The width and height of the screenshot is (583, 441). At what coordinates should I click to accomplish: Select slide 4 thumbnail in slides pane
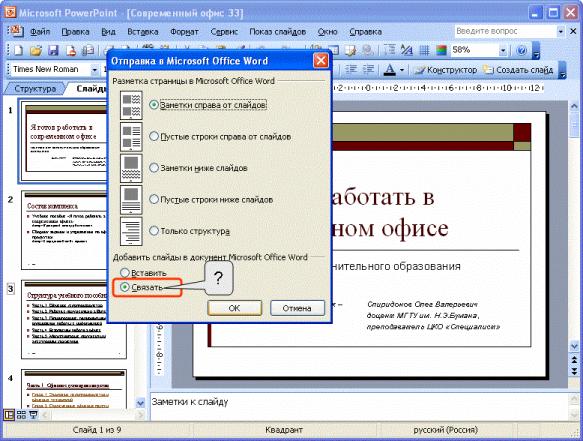point(74,389)
